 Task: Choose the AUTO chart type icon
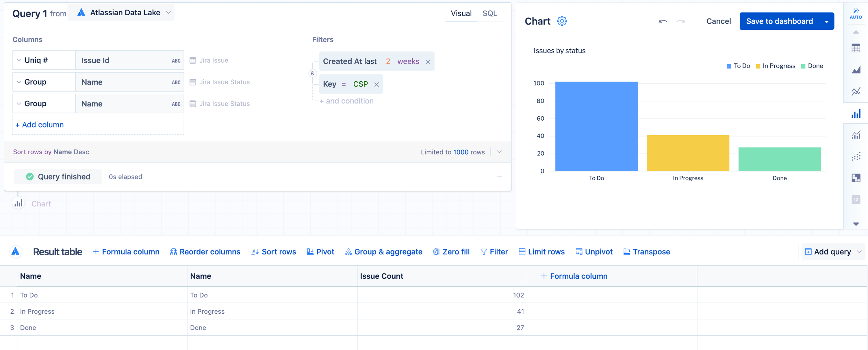tap(856, 13)
